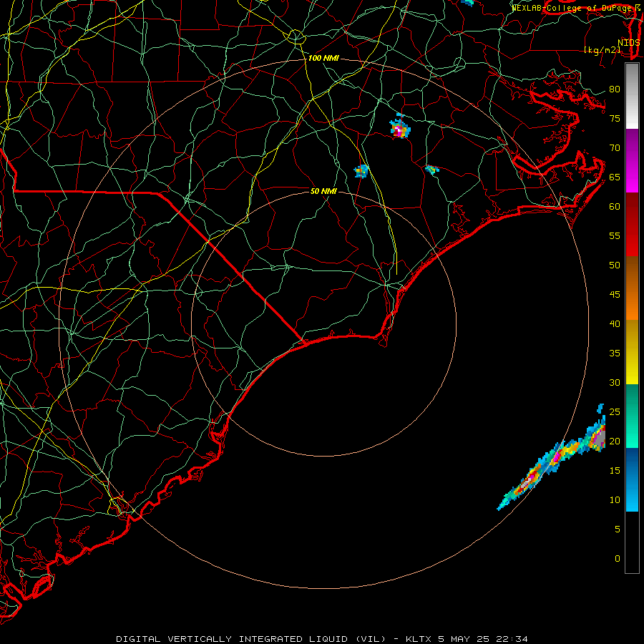
Task: Click the scale value "70"
Action: 615,148
